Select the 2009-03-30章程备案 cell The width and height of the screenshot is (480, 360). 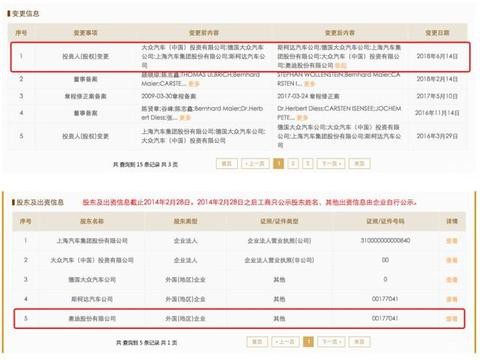(169, 96)
